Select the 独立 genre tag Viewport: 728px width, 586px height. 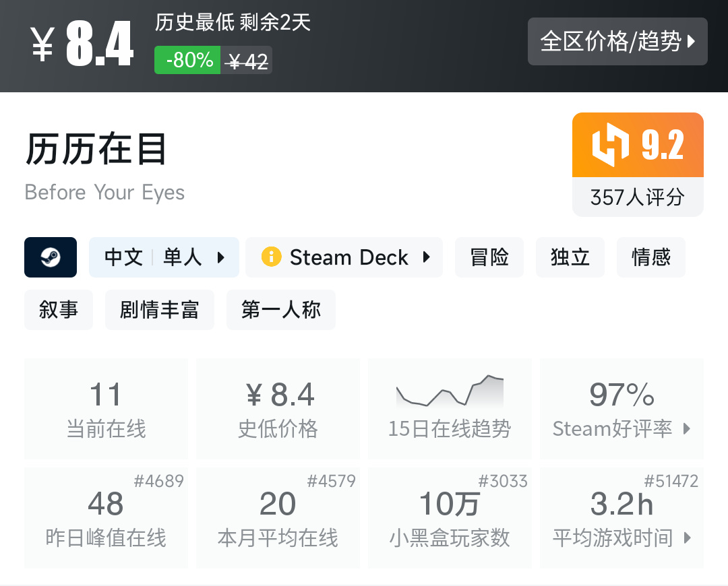pos(570,257)
